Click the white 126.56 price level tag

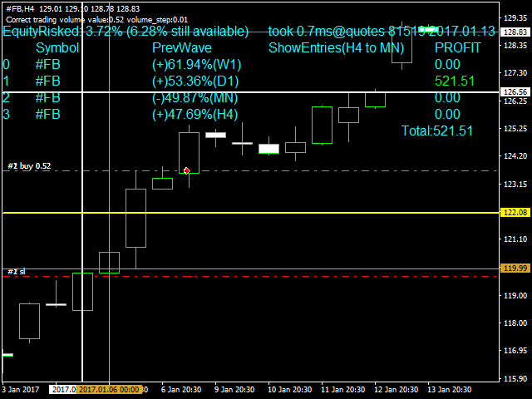tap(516, 91)
